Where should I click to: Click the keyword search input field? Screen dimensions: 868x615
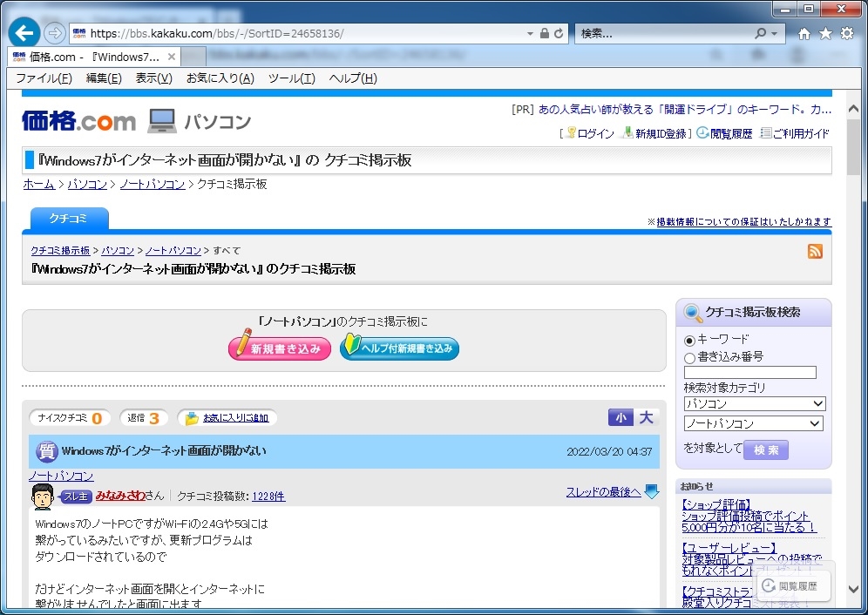pos(750,373)
